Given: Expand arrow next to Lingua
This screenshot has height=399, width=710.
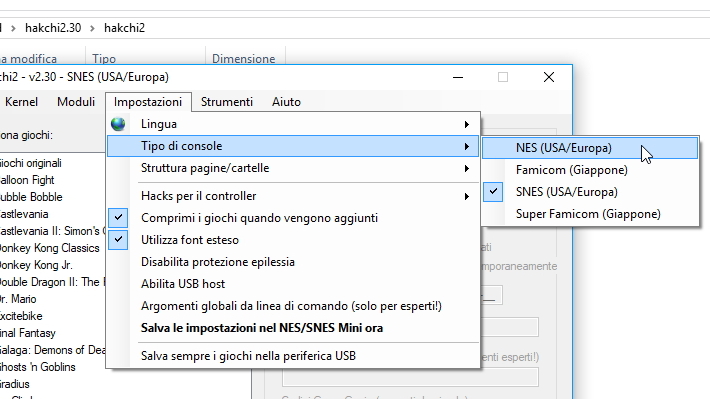Looking at the screenshot, I should click(x=466, y=125).
